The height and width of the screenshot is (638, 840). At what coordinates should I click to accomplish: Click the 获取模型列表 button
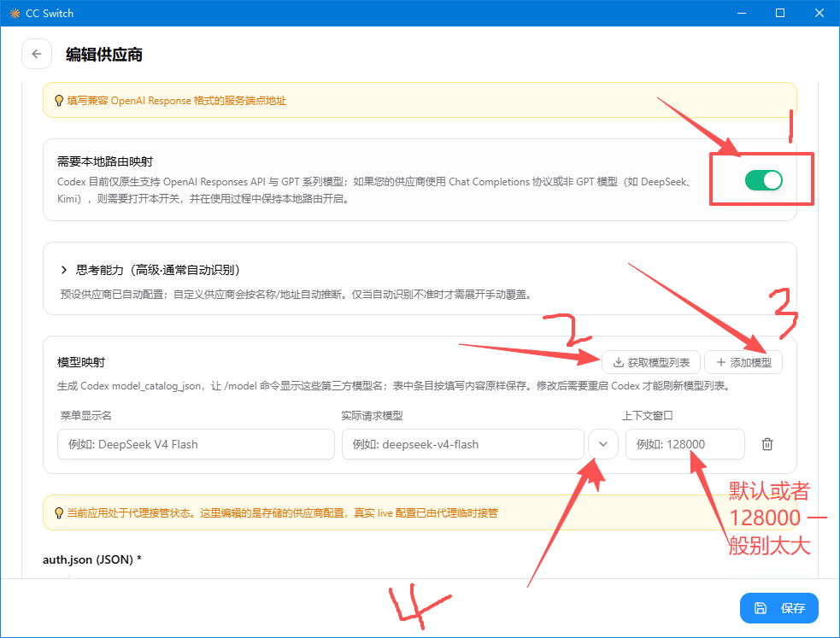[x=651, y=362]
